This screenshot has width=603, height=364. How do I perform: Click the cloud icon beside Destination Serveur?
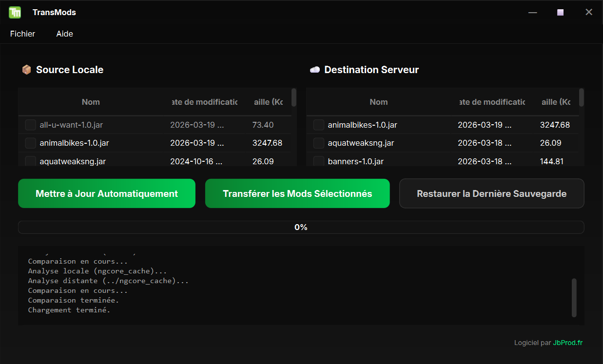click(314, 70)
